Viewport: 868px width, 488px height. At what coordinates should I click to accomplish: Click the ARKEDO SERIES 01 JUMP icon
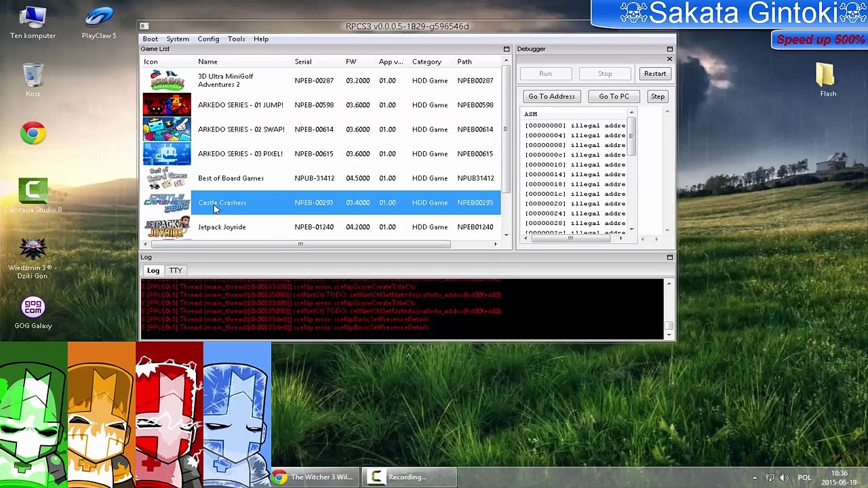167,105
